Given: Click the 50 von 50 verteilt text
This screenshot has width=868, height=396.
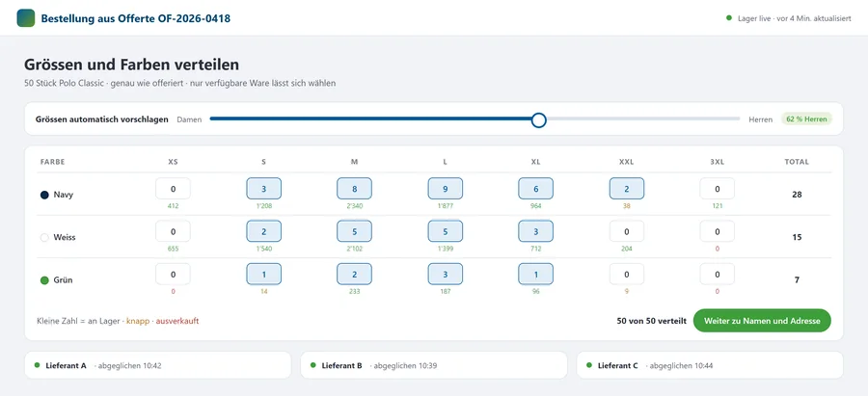Looking at the screenshot, I should pyautogui.click(x=652, y=321).
